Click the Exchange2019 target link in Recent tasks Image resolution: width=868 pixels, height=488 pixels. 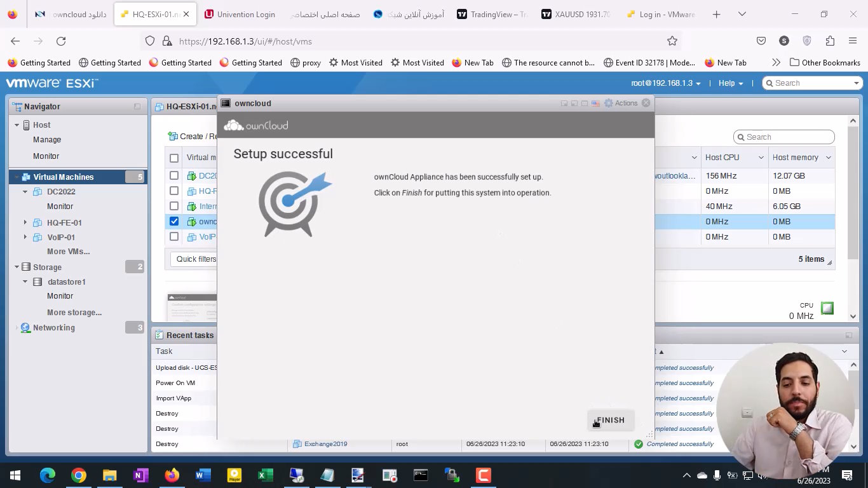(326, 444)
